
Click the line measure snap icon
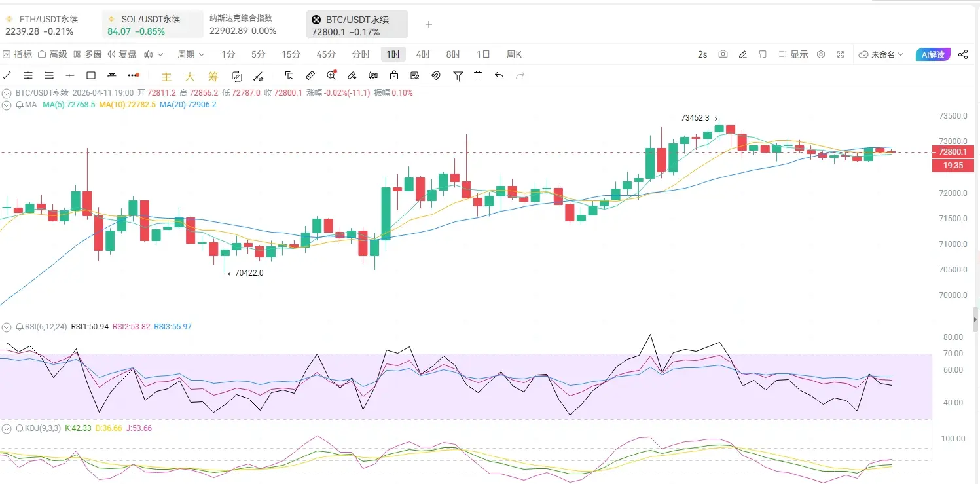click(259, 76)
